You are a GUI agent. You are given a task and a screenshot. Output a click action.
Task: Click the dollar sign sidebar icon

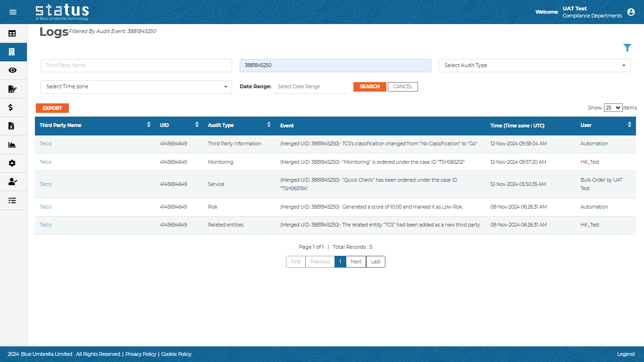11,108
